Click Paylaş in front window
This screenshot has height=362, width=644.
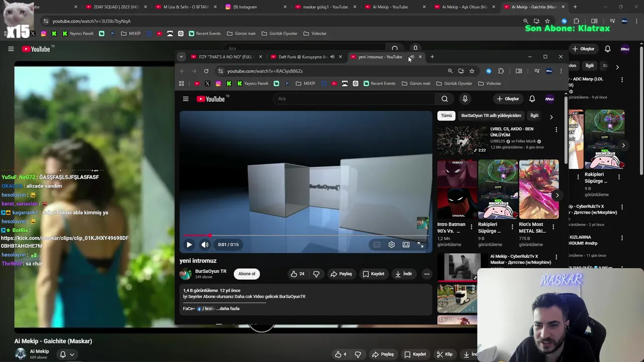[x=341, y=274]
